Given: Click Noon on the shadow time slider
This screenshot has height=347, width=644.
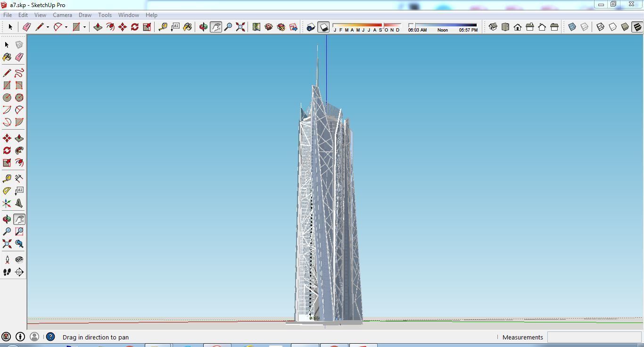Looking at the screenshot, I should pos(442,29).
